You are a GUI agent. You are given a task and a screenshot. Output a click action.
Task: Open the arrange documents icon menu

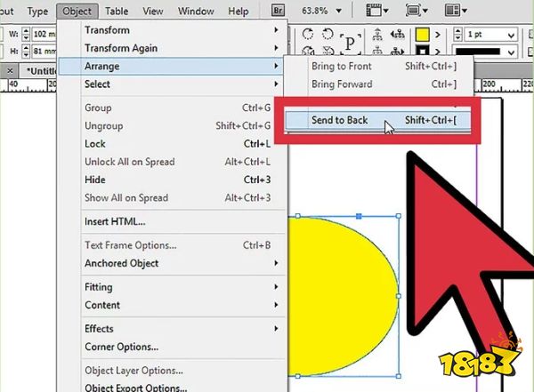coord(455,11)
